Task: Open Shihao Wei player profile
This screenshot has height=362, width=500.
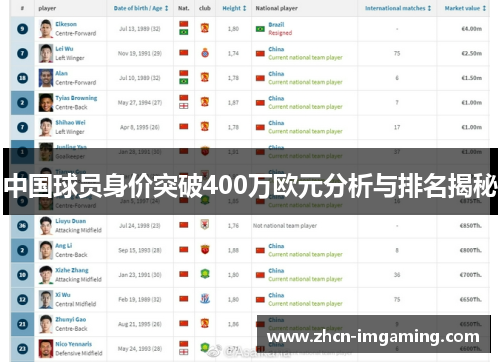Action: pyautogui.click(x=70, y=123)
